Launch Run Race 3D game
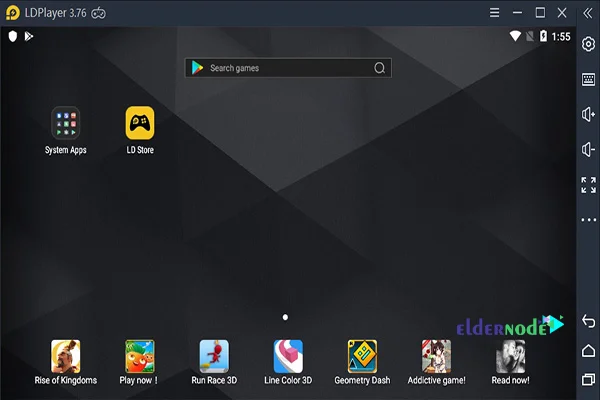The width and height of the screenshot is (600, 400). coord(214,356)
